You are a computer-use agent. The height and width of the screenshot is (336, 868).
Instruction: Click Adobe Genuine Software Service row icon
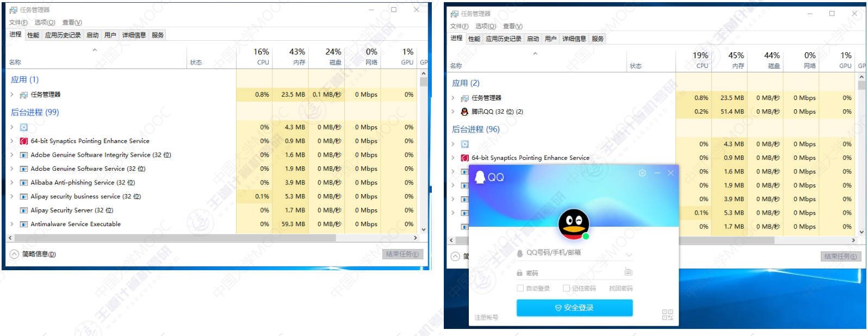(x=24, y=169)
